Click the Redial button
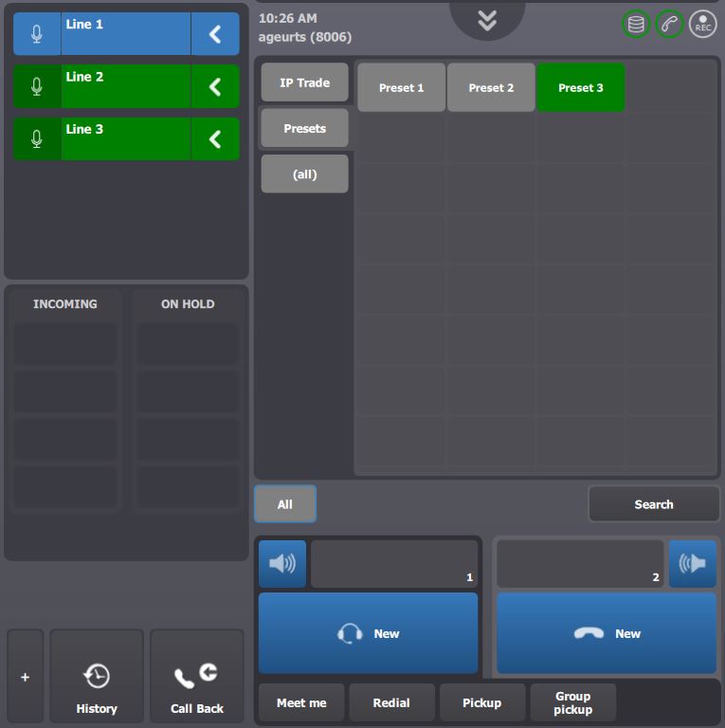Screen dimensions: 725x728 [x=391, y=703]
